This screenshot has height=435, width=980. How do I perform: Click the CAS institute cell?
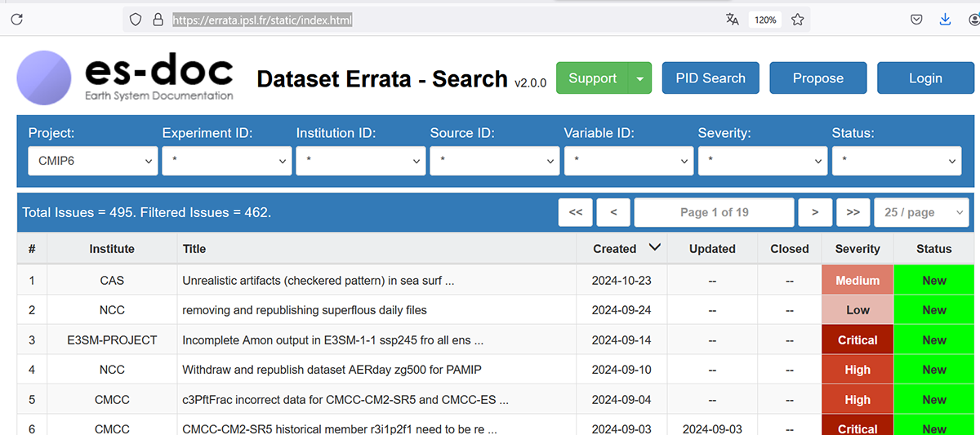[x=112, y=281]
